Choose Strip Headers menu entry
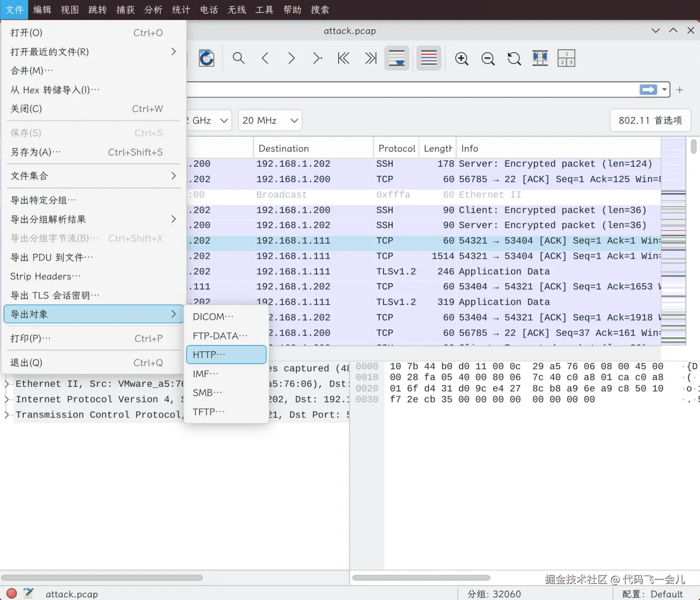The height and width of the screenshot is (600, 700). pos(93,276)
